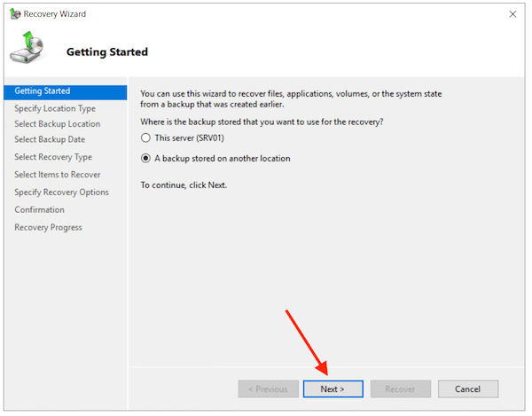
Task: Open the Getting Started step
Action: tap(43, 90)
